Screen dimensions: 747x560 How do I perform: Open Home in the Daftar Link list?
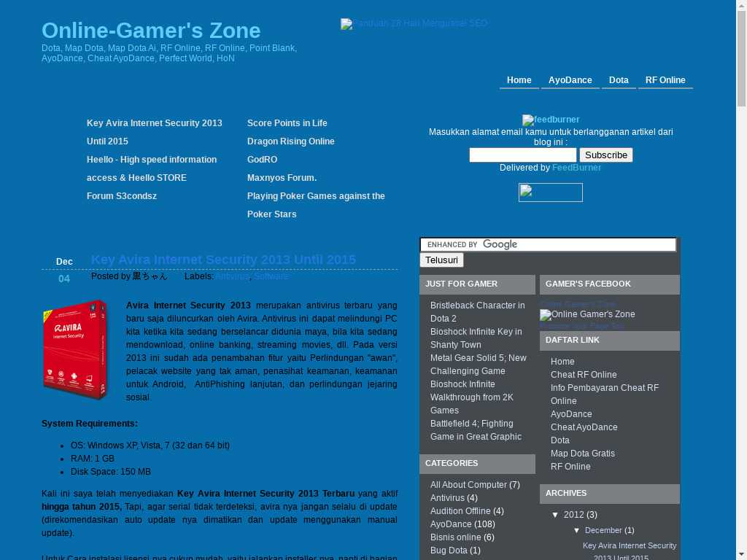point(562,362)
